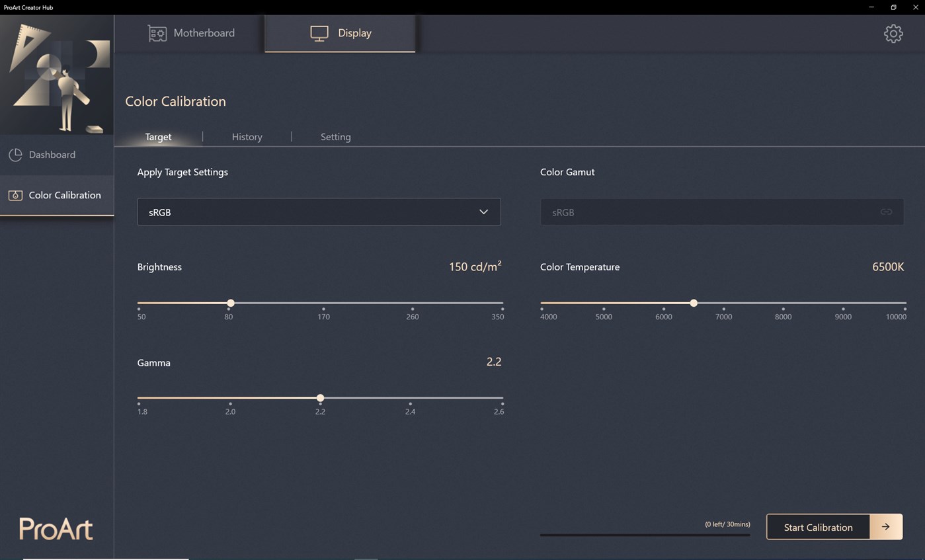Click the Display monitor icon

pos(319,33)
